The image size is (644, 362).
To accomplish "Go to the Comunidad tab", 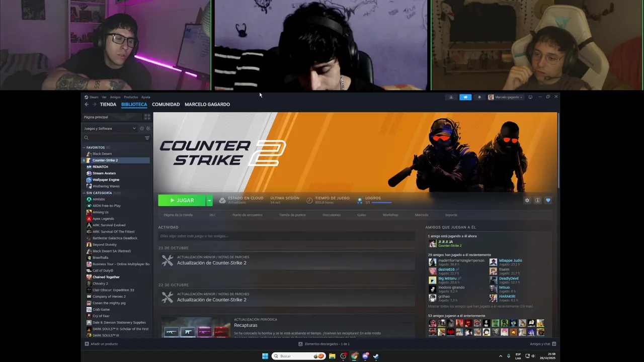I will (166, 105).
